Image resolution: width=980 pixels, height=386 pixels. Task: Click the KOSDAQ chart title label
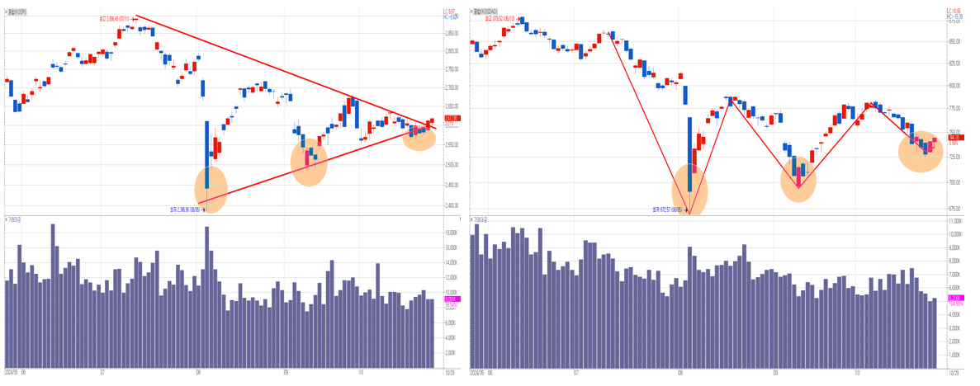coord(485,12)
